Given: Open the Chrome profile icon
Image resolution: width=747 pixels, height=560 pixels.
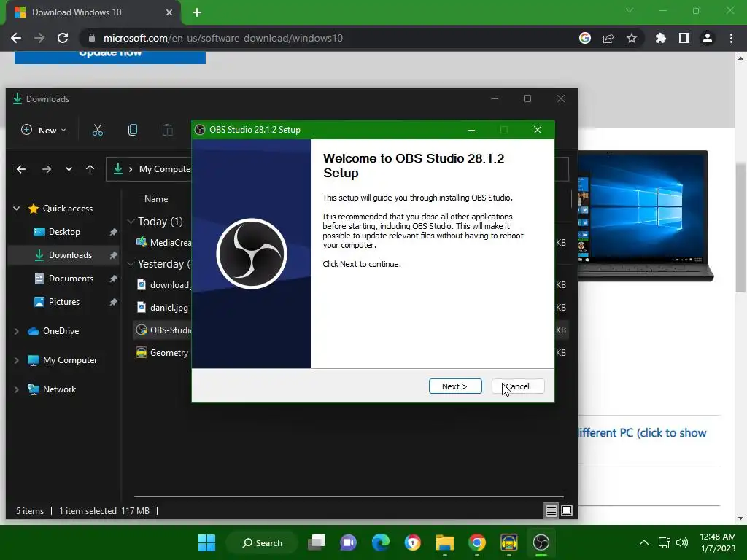Looking at the screenshot, I should click(x=708, y=38).
